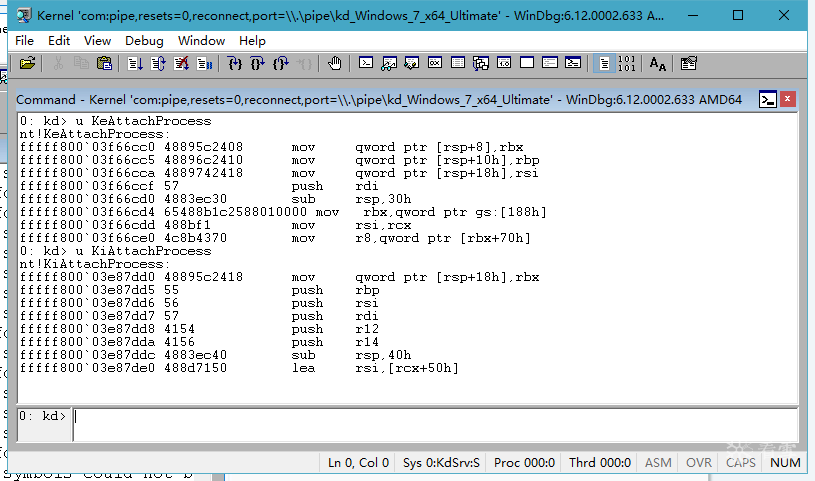Click the 'Proc 000:0' status bar entry

tap(524, 462)
